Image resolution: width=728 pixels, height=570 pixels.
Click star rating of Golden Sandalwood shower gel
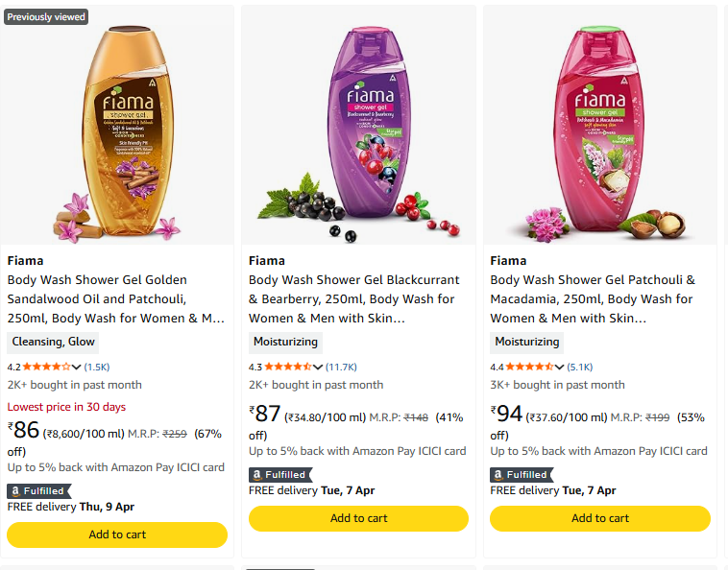[x=46, y=367]
